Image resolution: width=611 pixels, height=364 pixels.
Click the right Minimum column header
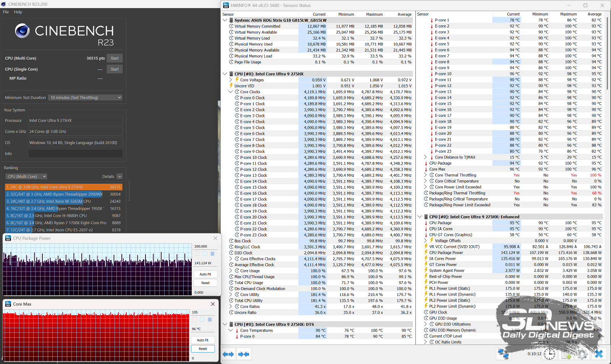[540, 14]
